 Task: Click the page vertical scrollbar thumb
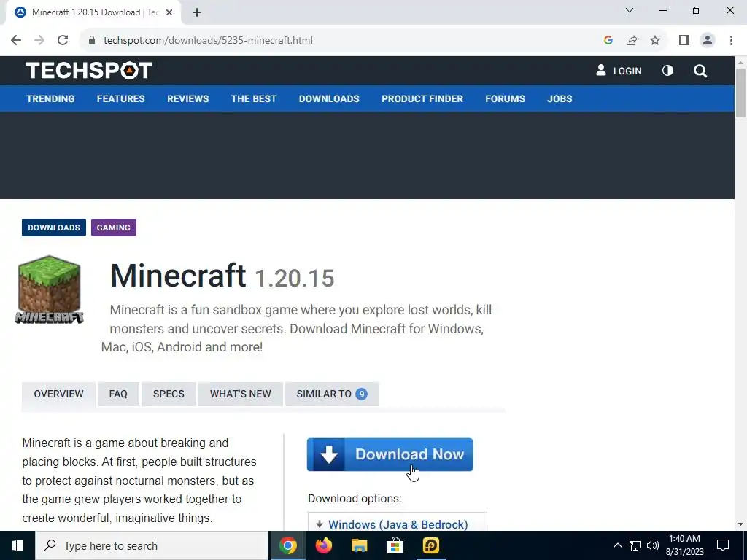point(740,93)
